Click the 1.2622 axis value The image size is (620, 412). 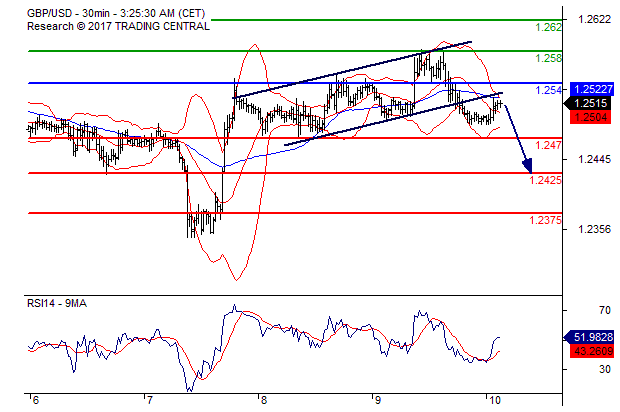pos(594,19)
